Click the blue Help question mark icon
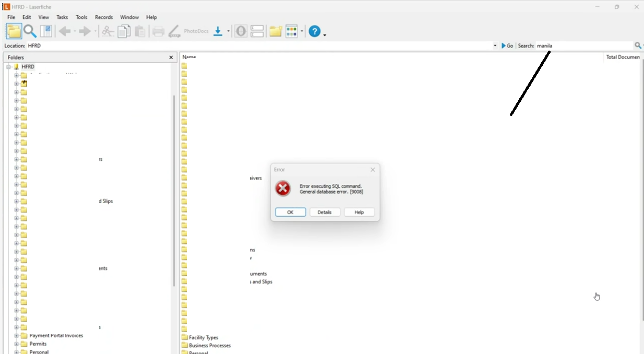Screen dimensions: 644x354 (x=314, y=31)
